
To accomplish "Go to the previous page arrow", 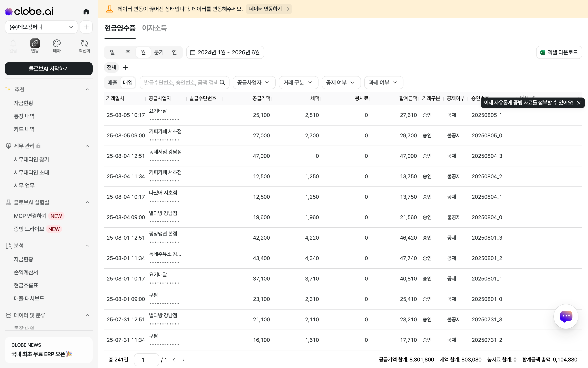I will pyautogui.click(x=174, y=360).
